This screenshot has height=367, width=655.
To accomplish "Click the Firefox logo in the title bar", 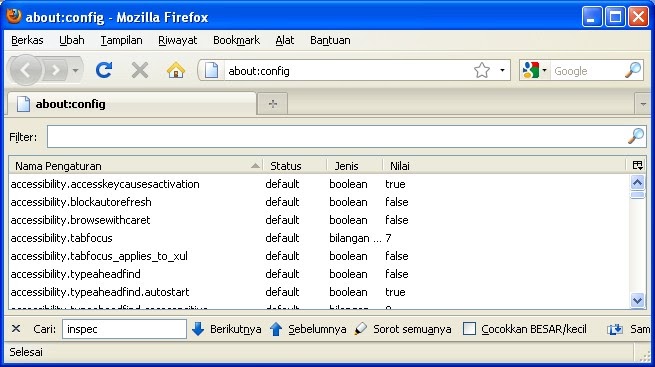I will 14,16.
